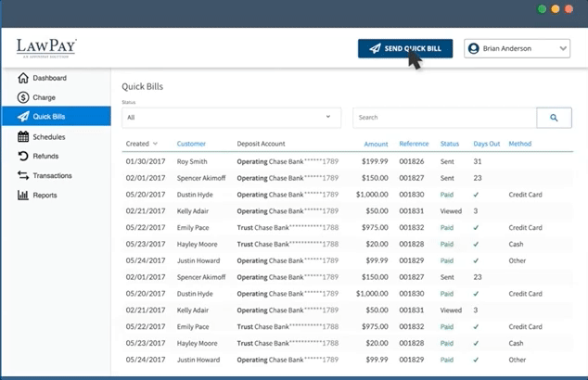The width and height of the screenshot is (588, 380).
Task: Click the Brian Anderson user avatar icon
Action: (x=473, y=49)
